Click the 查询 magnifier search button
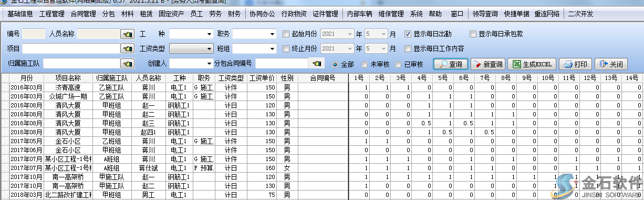The width and height of the screenshot is (644, 200). (451, 64)
